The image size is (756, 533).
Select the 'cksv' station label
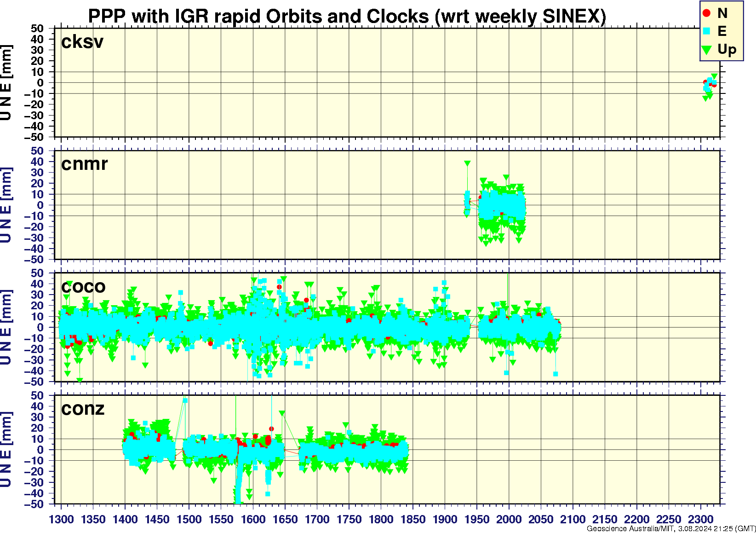[x=82, y=42]
